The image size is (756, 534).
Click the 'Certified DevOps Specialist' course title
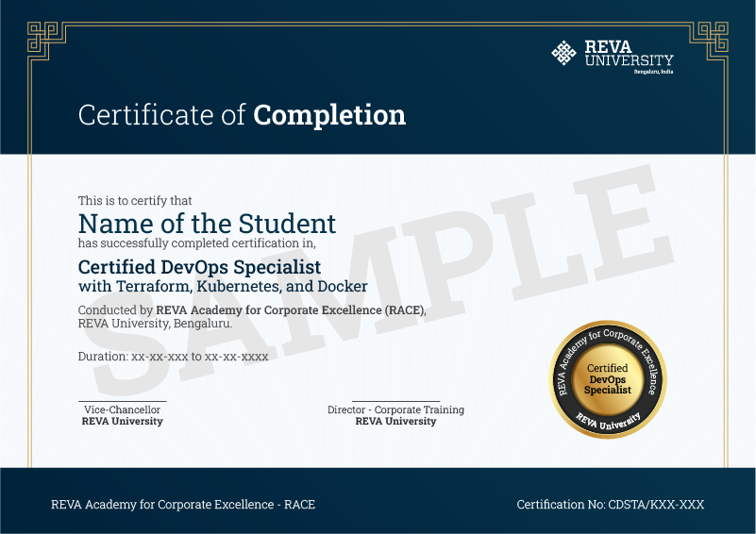tap(199, 267)
